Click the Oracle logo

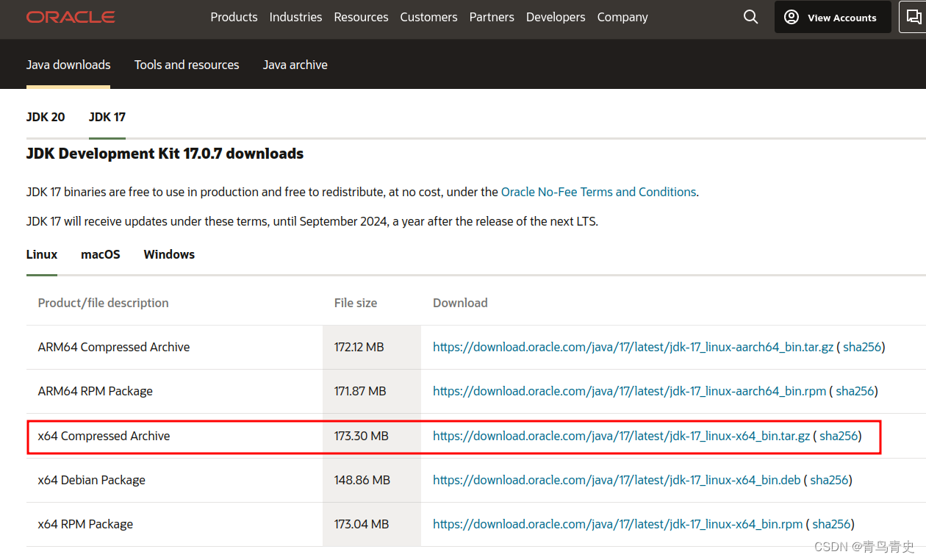[x=71, y=17]
